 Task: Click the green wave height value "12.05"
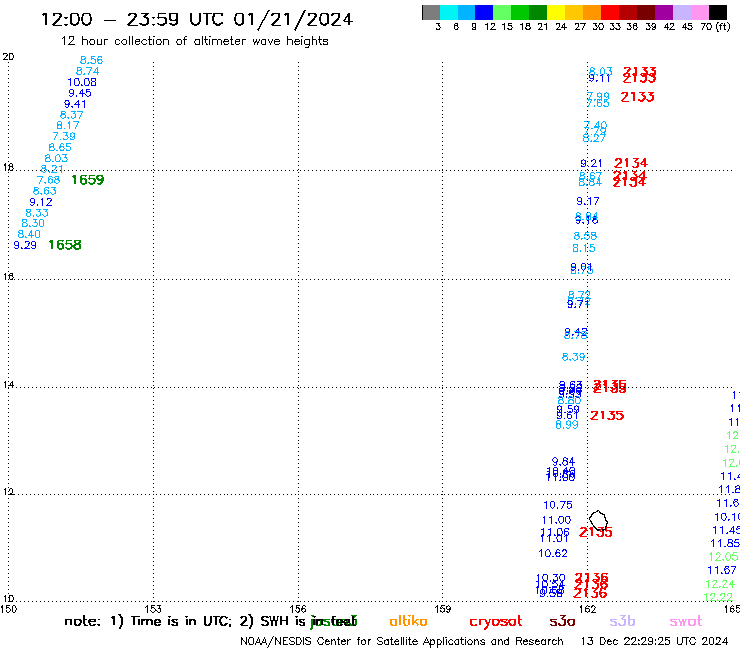click(x=723, y=557)
